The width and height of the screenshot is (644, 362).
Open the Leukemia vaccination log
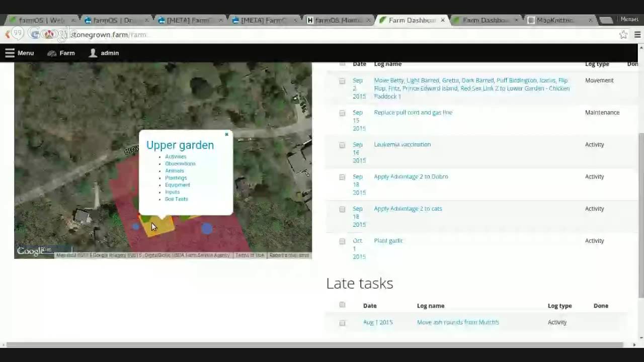(x=402, y=144)
